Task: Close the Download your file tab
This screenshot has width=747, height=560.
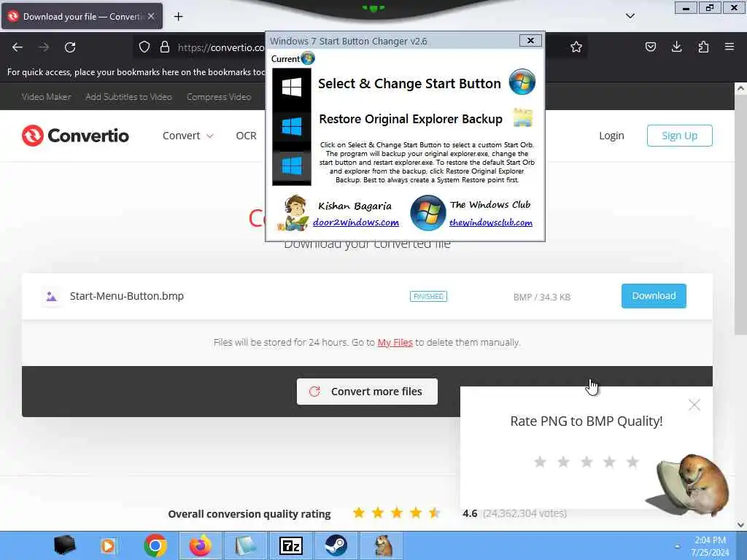Action: click(151, 16)
